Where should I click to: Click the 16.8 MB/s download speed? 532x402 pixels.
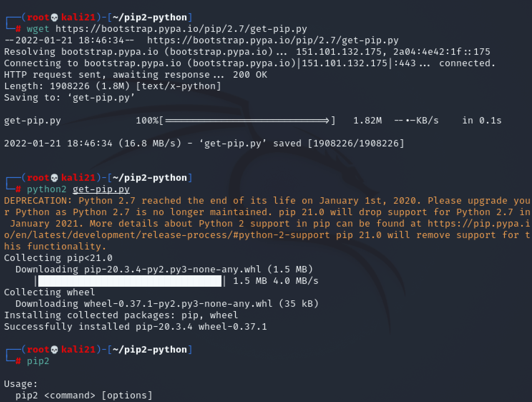click(x=150, y=144)
